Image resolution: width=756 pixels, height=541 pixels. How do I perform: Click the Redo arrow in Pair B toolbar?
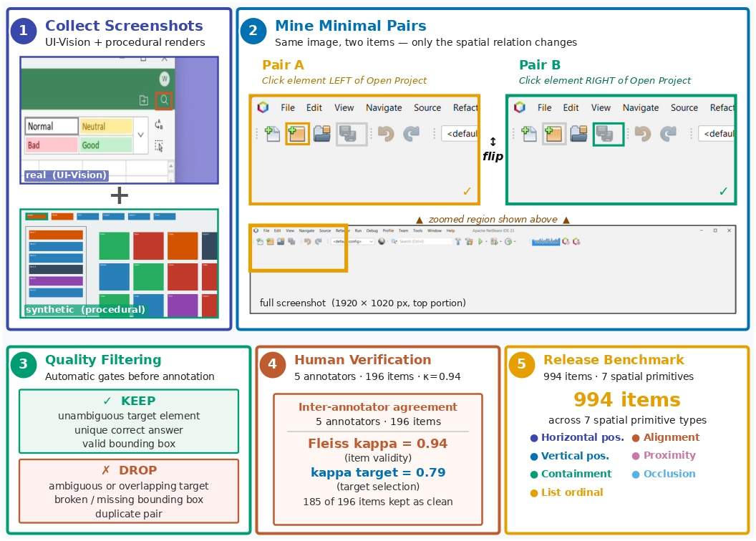(x=668, y=133)
